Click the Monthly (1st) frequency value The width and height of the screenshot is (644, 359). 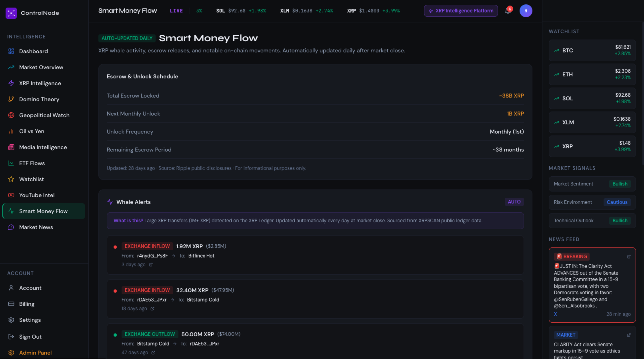pyautogui.click(x=507, y=132)
